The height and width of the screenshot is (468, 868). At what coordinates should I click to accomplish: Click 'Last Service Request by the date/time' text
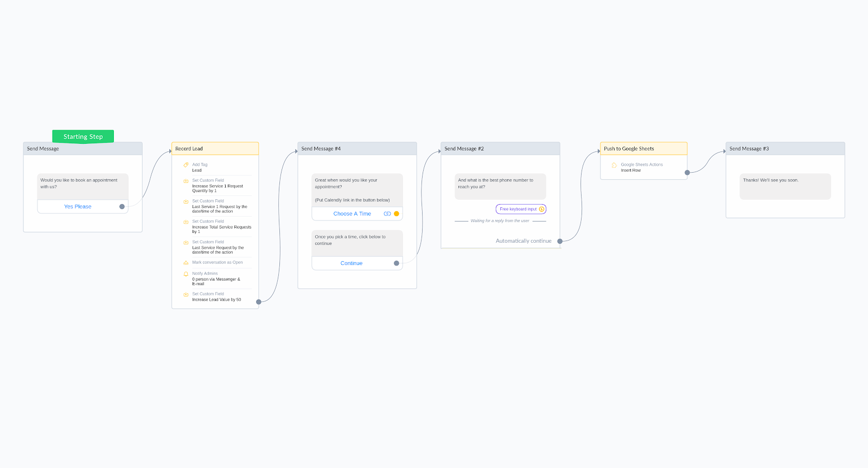pyautogui.click(x=218, y=250)
